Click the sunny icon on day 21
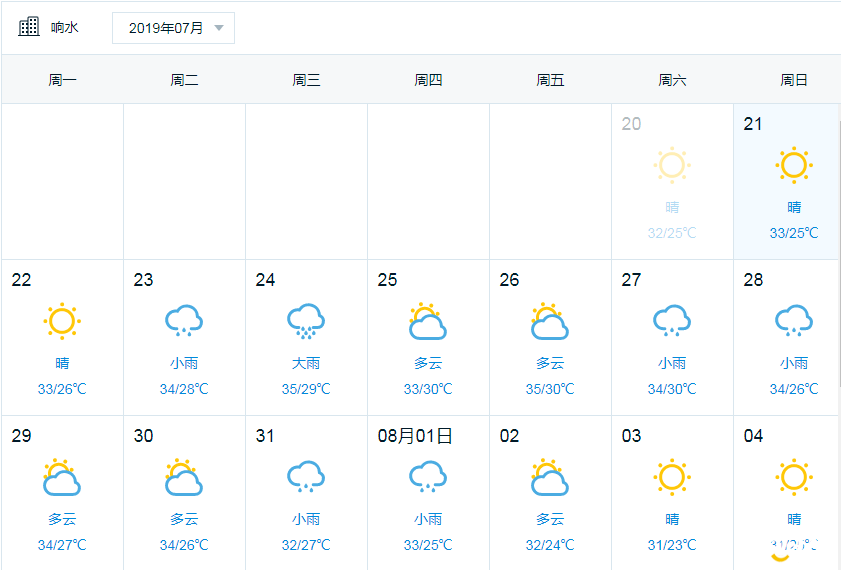This screenshot has height=570, width=841. point(794,165)
